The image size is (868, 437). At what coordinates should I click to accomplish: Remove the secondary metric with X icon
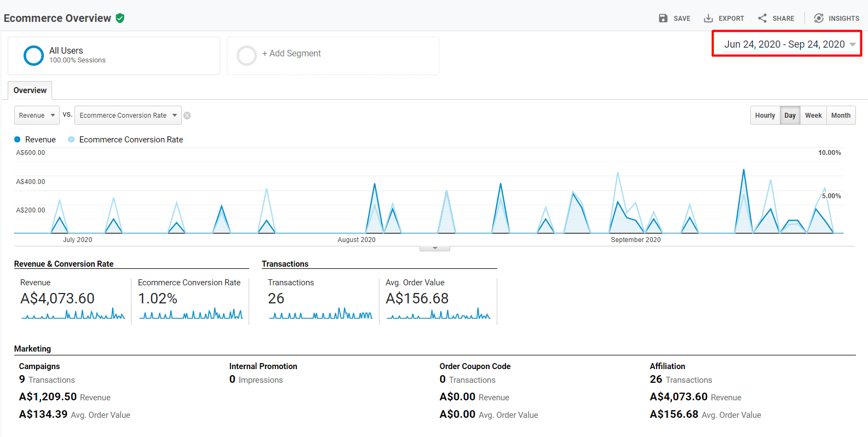pos(187,116)
